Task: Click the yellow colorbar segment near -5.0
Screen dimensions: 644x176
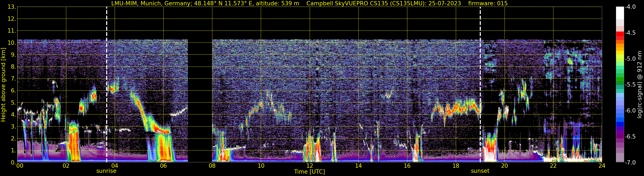Action: (620, 53)
